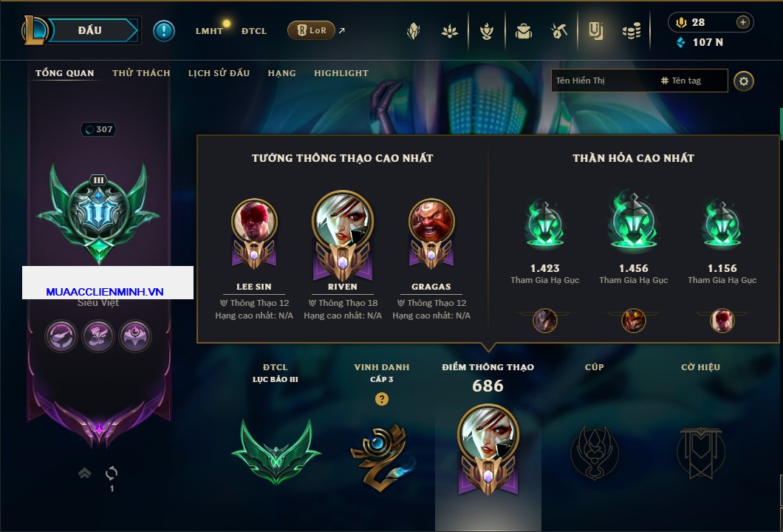Click the Đấu play button
This screenshot has height=532, width=783.
click(x=90, y=30)
